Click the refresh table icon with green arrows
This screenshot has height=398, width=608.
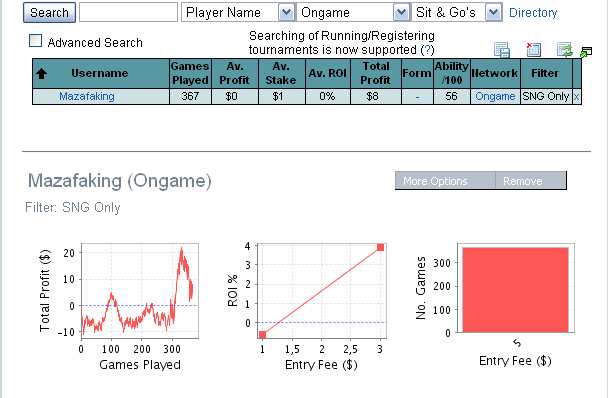[x=565, y=50]
